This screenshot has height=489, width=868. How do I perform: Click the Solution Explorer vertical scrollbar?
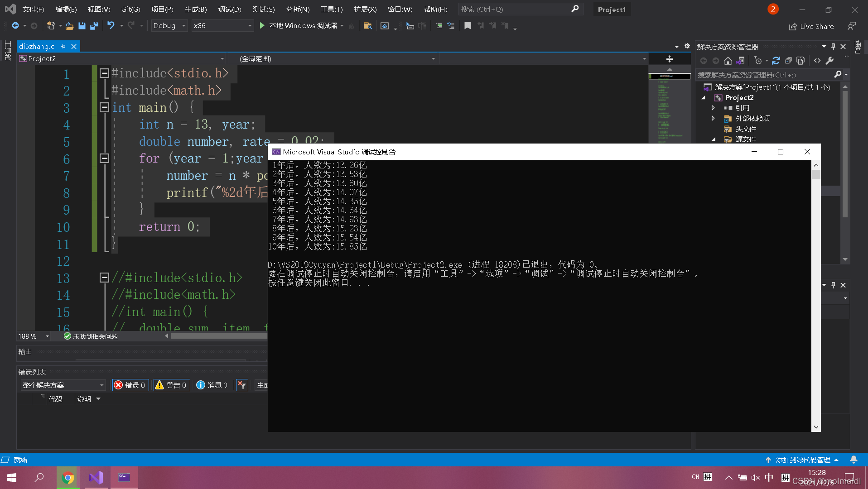845,154
